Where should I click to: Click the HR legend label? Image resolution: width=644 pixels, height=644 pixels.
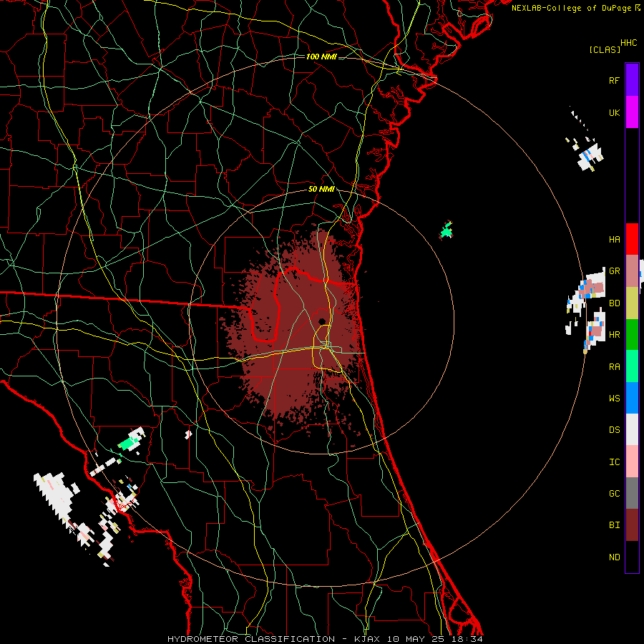(x=614, y=335)
